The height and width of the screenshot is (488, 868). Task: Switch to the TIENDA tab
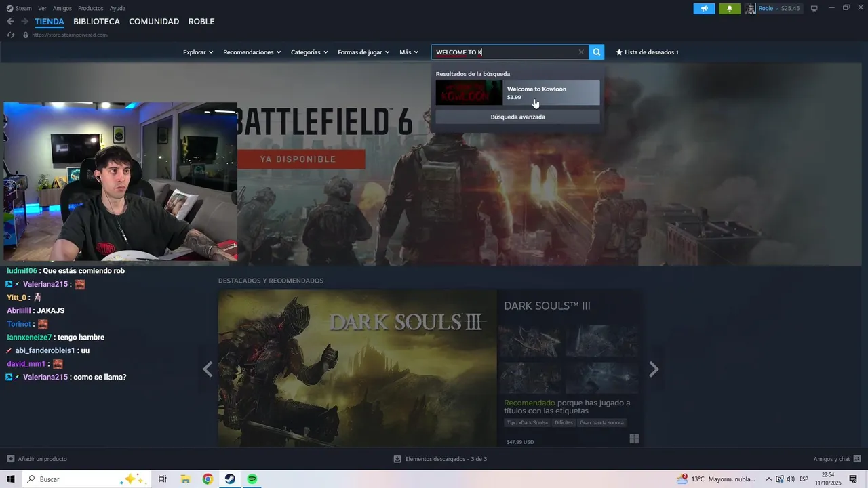(50, 22)
